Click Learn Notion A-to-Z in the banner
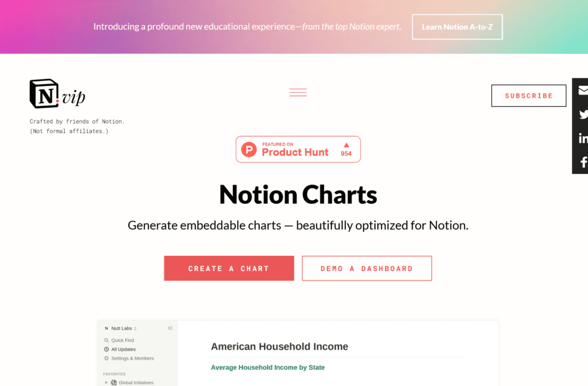588x386 pixels. [x=457, y=26]
